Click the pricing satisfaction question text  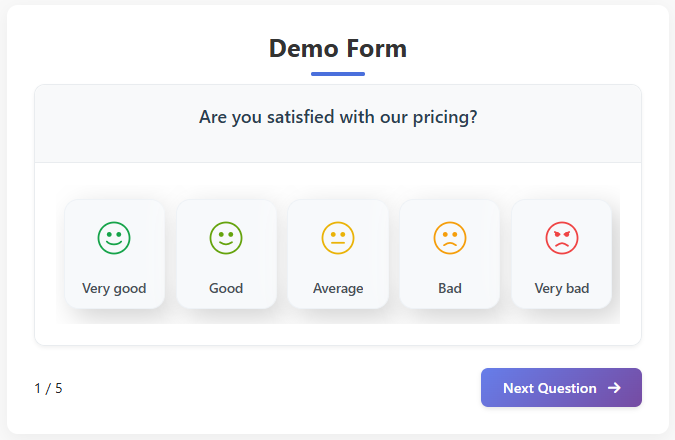pyautogui.click(x=338, y=117)
